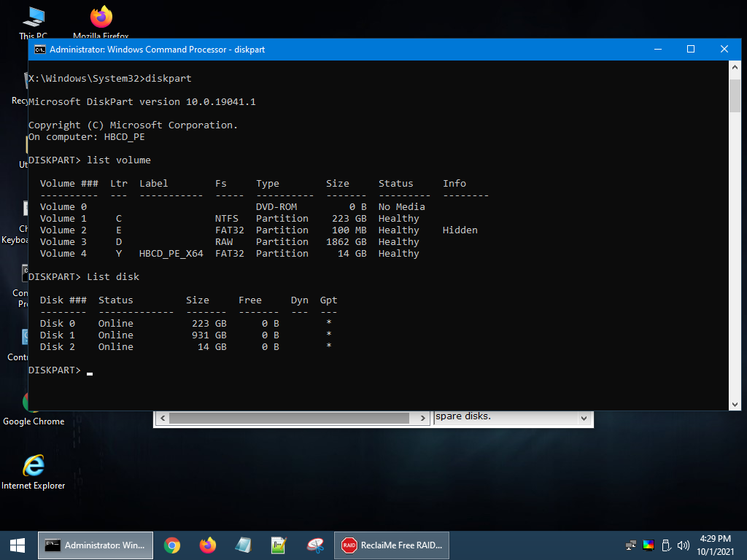The height and width of the screenshot is (560, 747).
Task: Open the Internet Explorer desktop icon
Action: 33,468
